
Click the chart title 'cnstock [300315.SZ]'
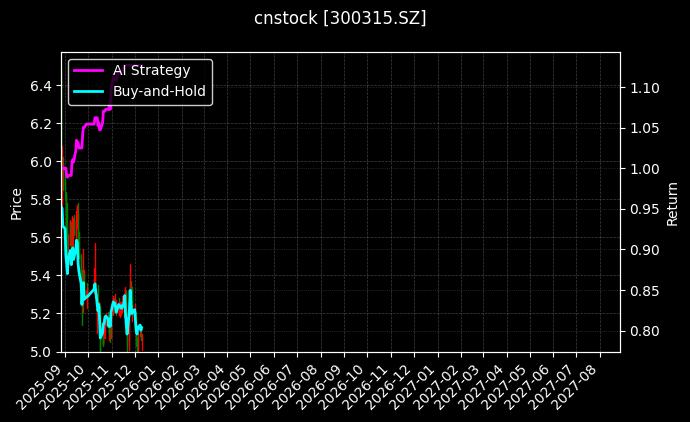pos(340,18)
